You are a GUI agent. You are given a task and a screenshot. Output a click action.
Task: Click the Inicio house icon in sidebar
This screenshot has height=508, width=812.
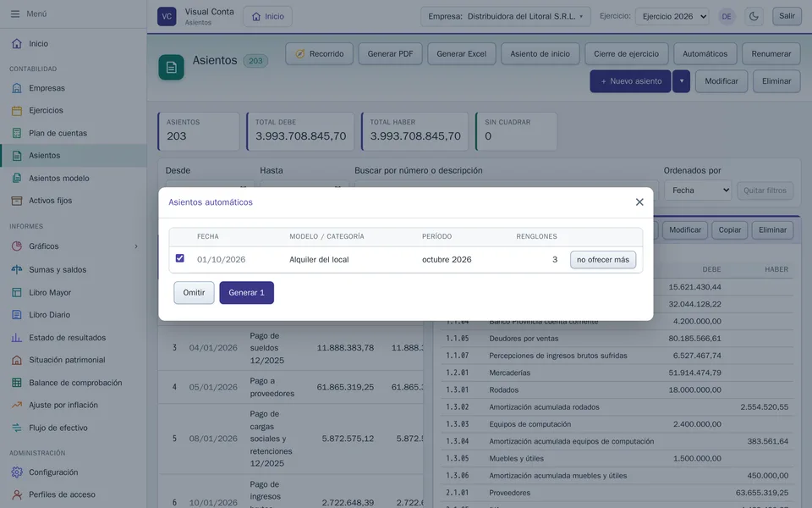(17, 43)
